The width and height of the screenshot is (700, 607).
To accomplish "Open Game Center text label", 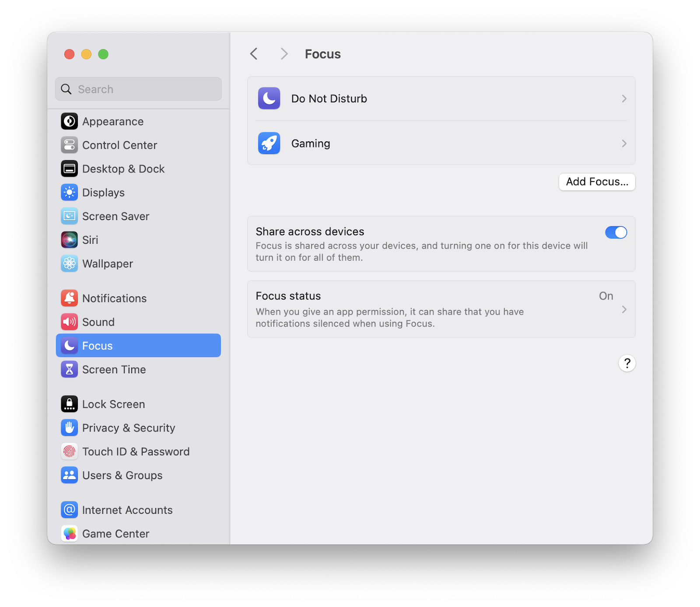I will pyautogui.click(x=115, y=534).
